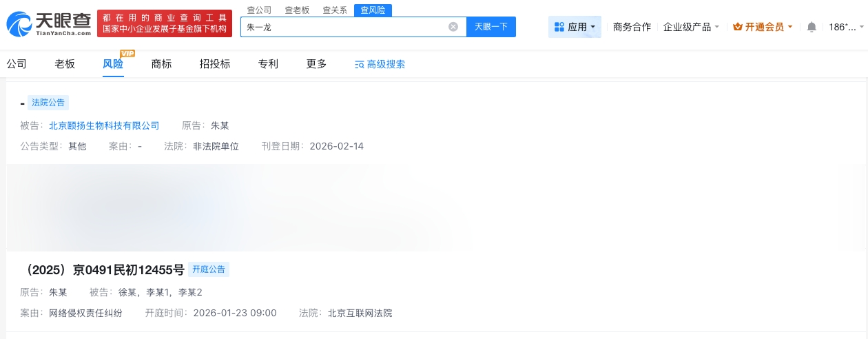Screen dimensions: 868x339
Task: Open the 招投标 results tab
Action: point(215,64)
